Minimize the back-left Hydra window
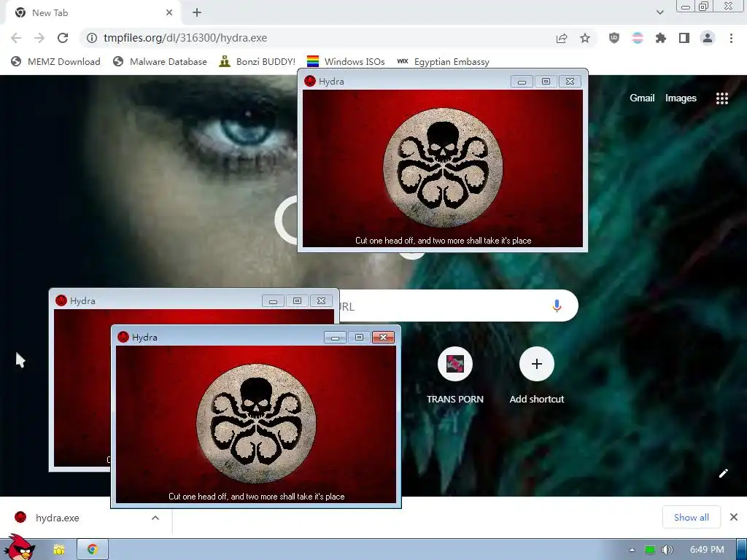747x560 pixels. tap(273, 301)
